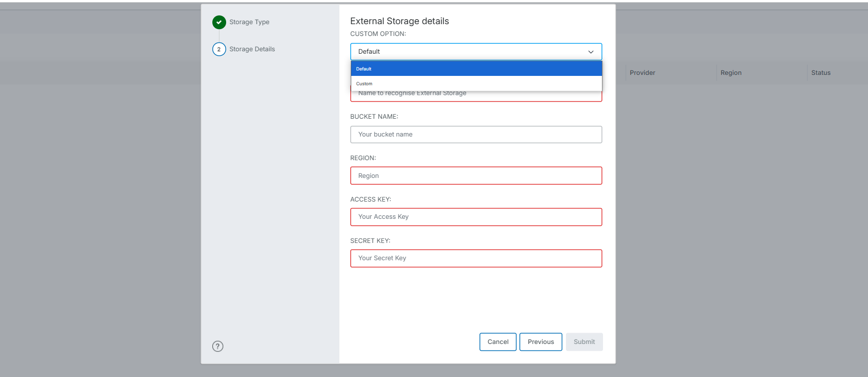Go to the Storage Type step label
Image resolution: width=868 pixels, height=377 pixels.
click(249, 22)
